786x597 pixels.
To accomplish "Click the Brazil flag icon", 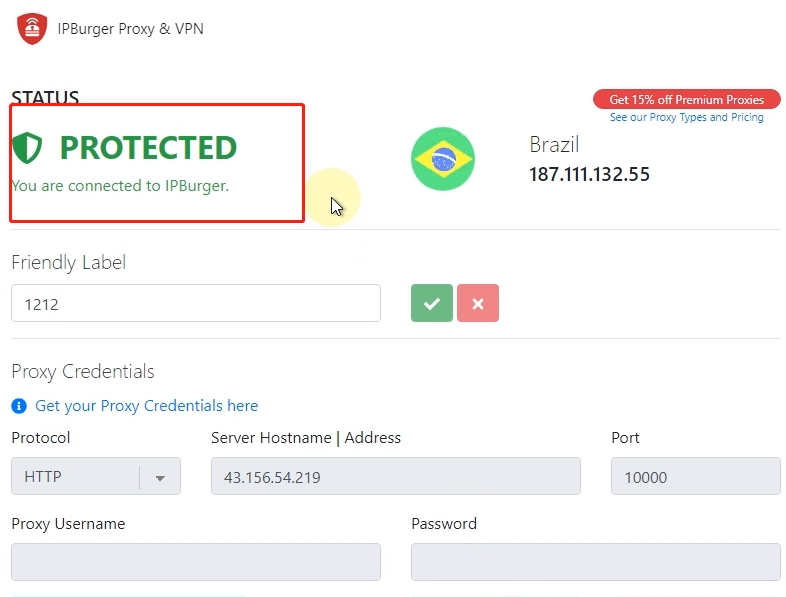I will (x=442, y=158).
